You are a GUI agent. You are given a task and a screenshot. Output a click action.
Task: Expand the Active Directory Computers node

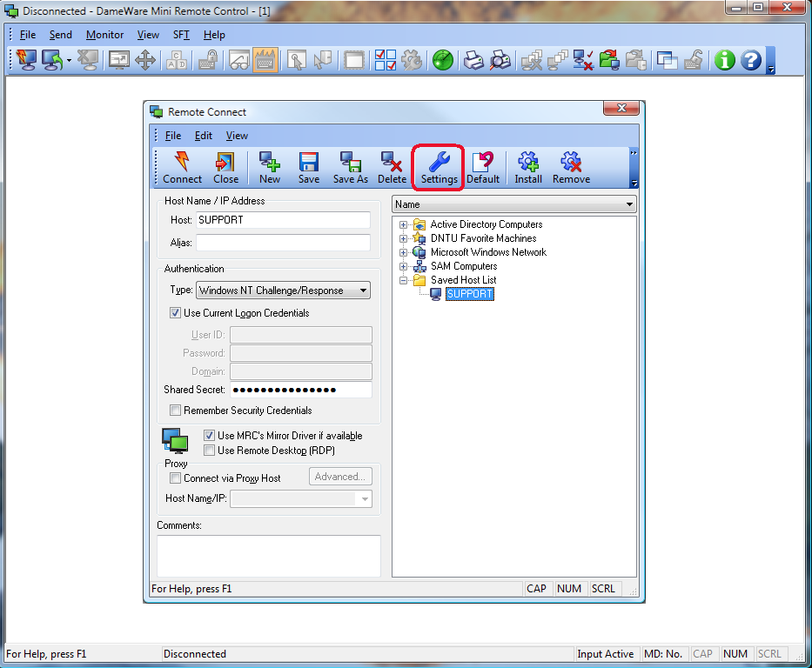pyautogui.click(x=402, y=224)
